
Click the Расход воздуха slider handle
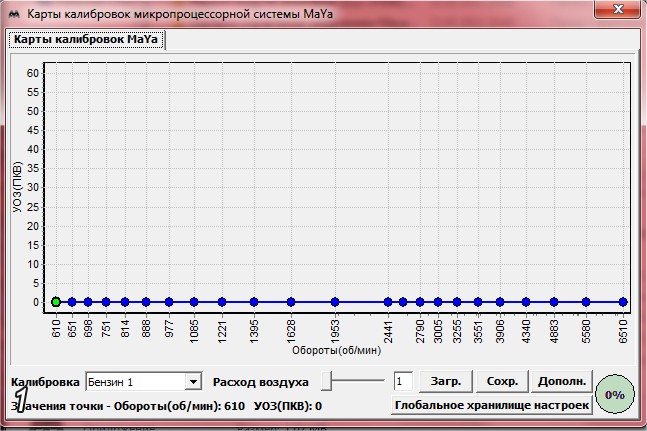click(327, 381)
